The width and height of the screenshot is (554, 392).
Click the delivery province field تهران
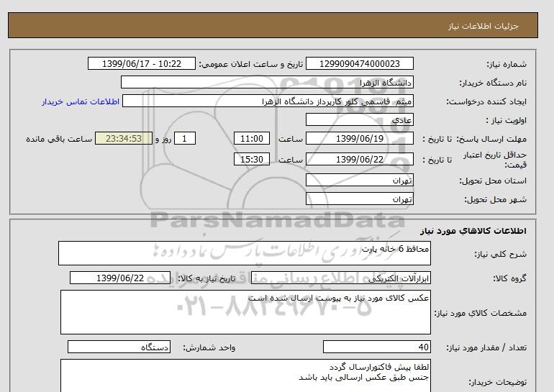[x=359, y=180]
